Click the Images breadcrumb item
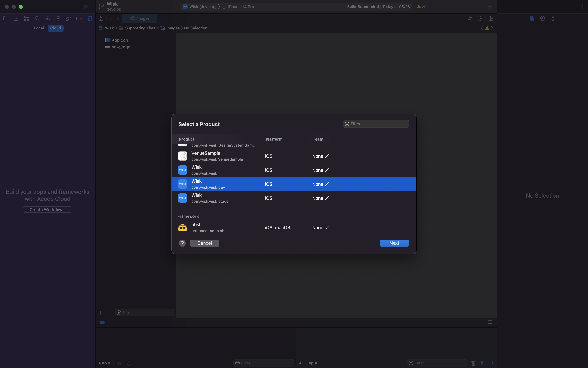The height and width of the screenshot is (368, 588). point(170,28)
